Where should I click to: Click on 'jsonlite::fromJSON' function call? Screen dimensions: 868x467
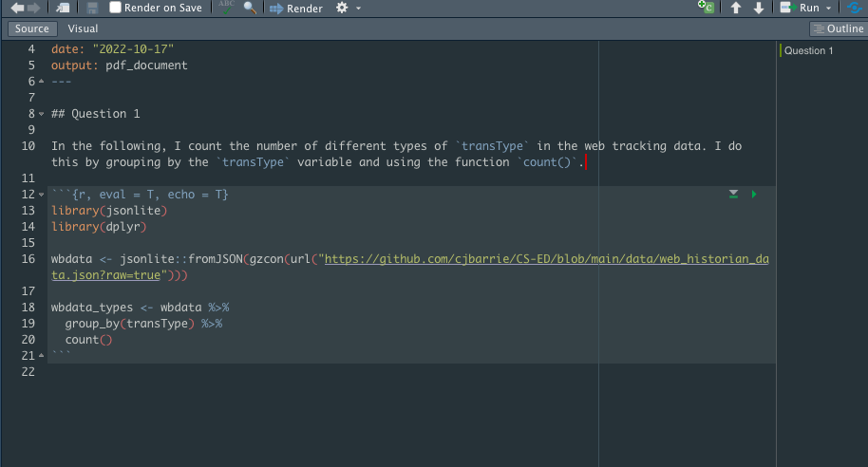pyautogui.click(x=181, y=259)
